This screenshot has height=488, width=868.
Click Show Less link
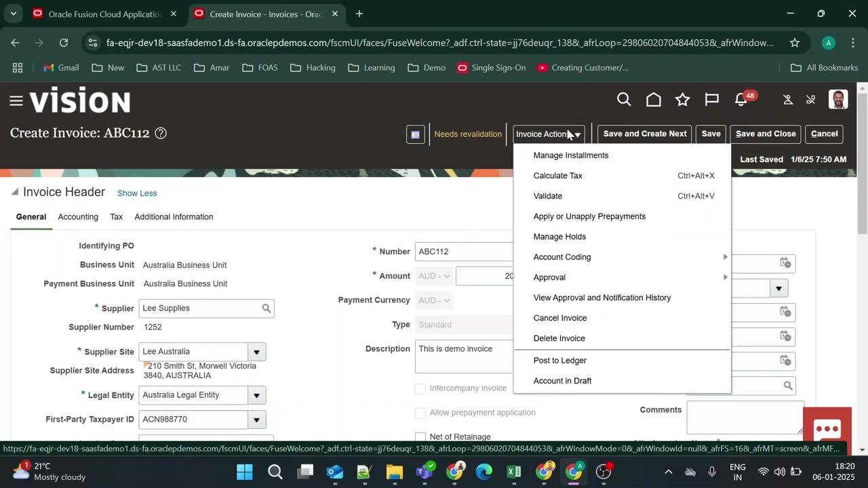coord(137,193)
